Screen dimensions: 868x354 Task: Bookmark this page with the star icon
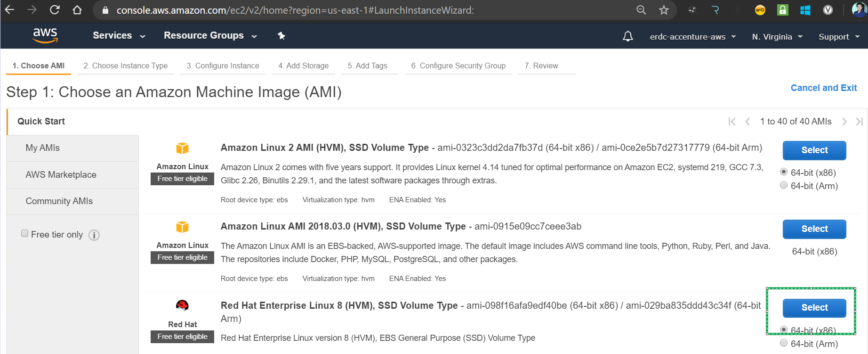point(664,10)
